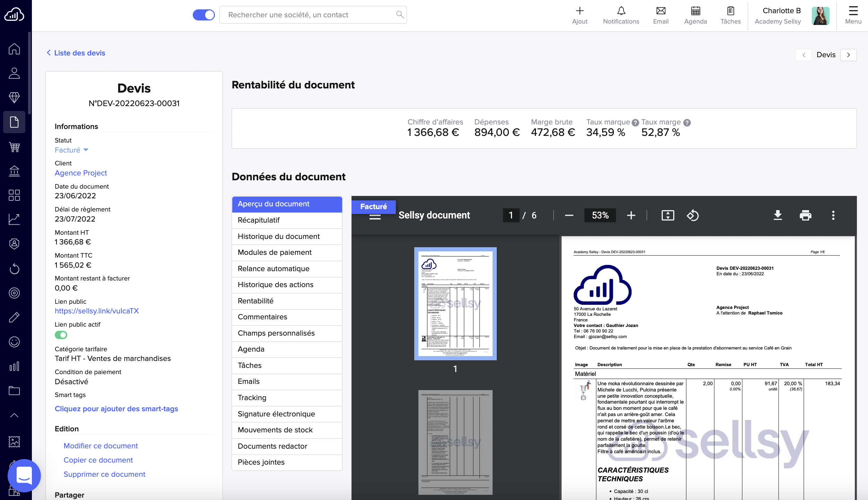This screenshot has width=868, height=500.
Task: Open the Agenda from the top bar
Action: pos(695,15)
